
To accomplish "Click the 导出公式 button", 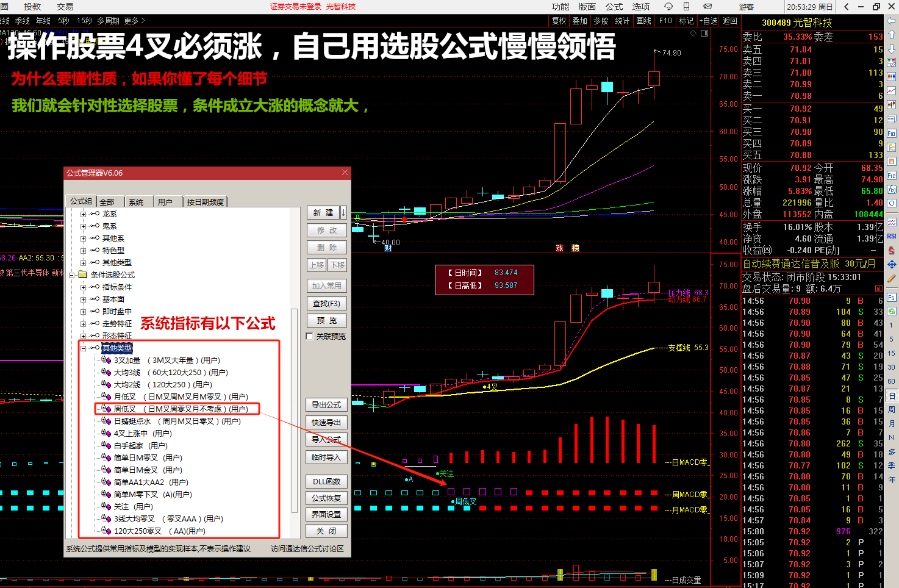I will click(326, 405).
